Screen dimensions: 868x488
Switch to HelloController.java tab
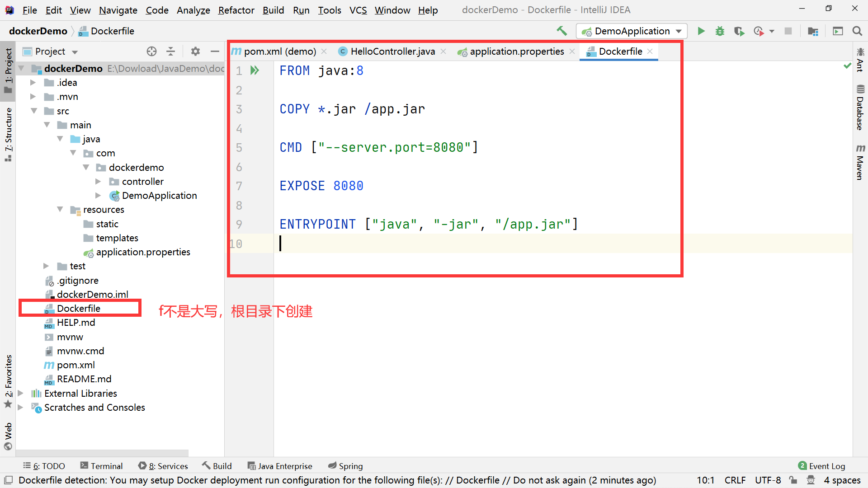[392, 52]
